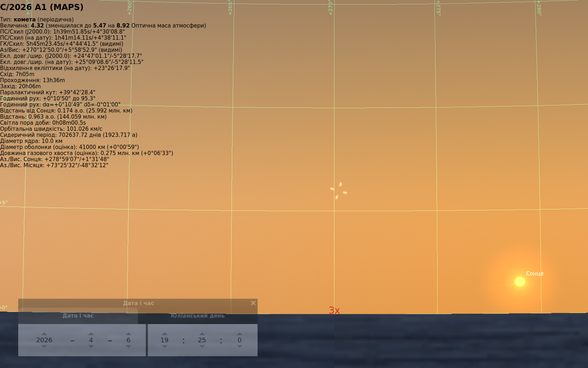The height and width of the screenshot is (368, 588).
Task: Increase the day value above 6
Action: coord(128,334)
